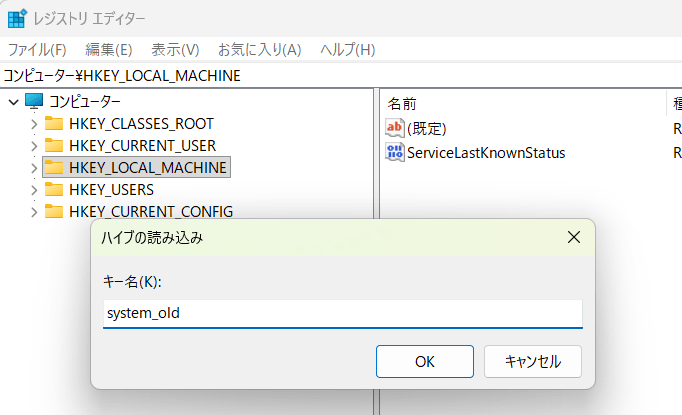
Task: Open the お気に入り(A) menu
Action: [x=260, y=50]
